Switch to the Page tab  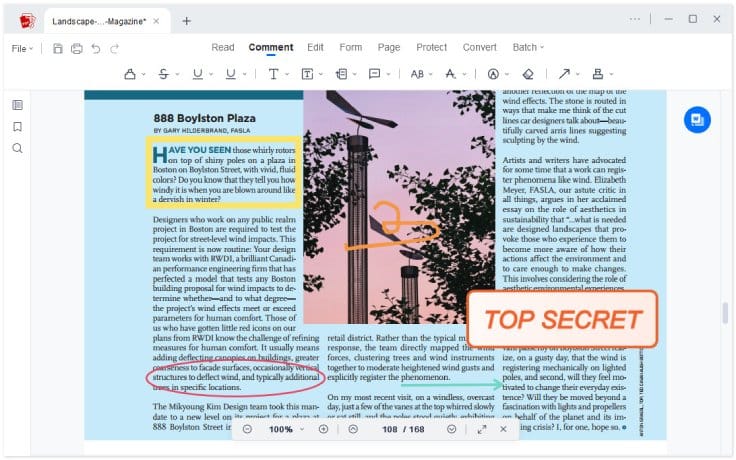point(389,47)
